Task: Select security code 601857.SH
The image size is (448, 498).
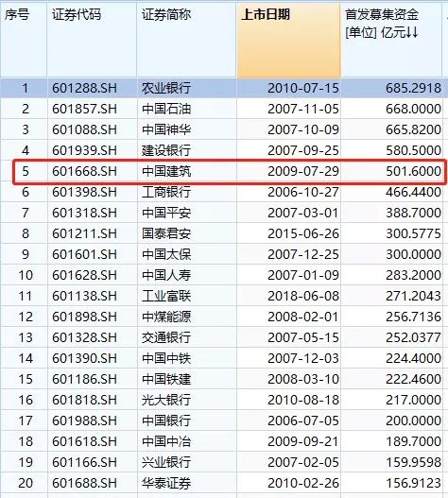Action: (x=85, y=109)
